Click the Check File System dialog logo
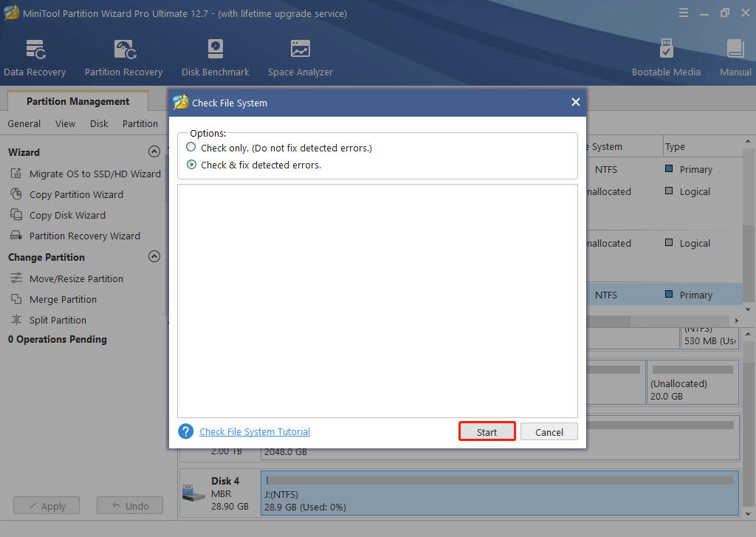 [x=181, y=102]
